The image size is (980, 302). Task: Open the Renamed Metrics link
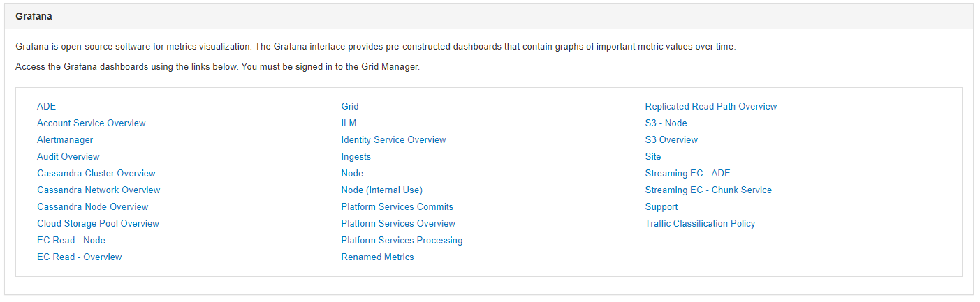(377, 257)
